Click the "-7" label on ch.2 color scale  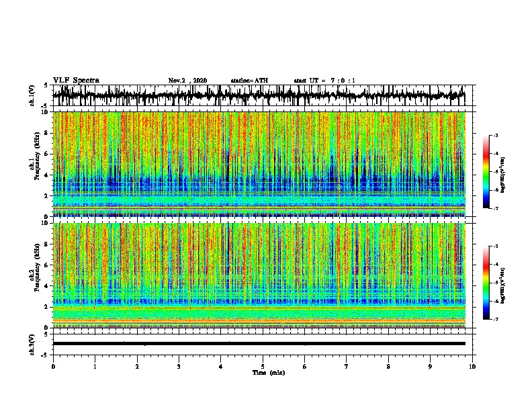495,319
